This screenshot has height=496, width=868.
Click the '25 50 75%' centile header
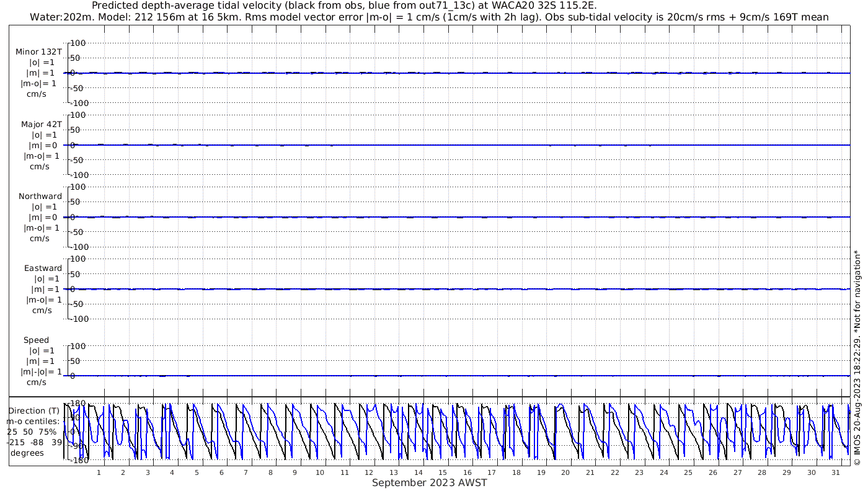pyautogui.click(x=32, y=432)
